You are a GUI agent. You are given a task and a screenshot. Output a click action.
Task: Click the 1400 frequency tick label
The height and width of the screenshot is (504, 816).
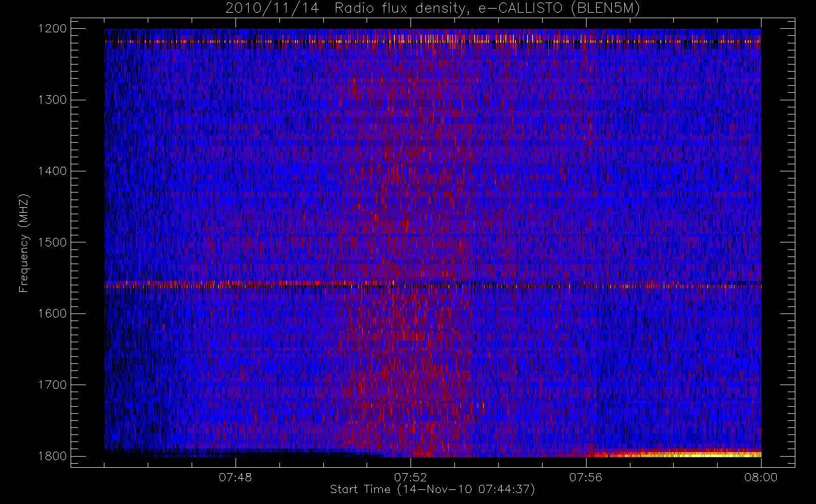click(53, 171)
